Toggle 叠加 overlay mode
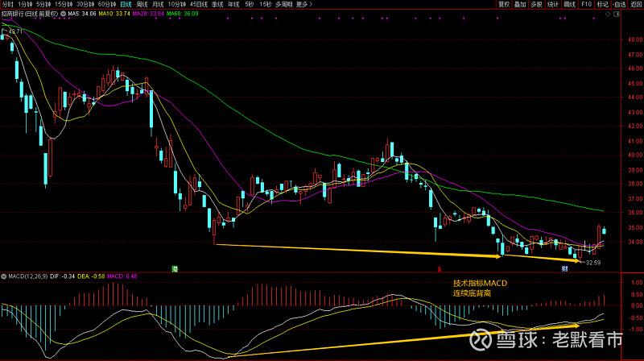644x361 pixels. click(521, 4)
